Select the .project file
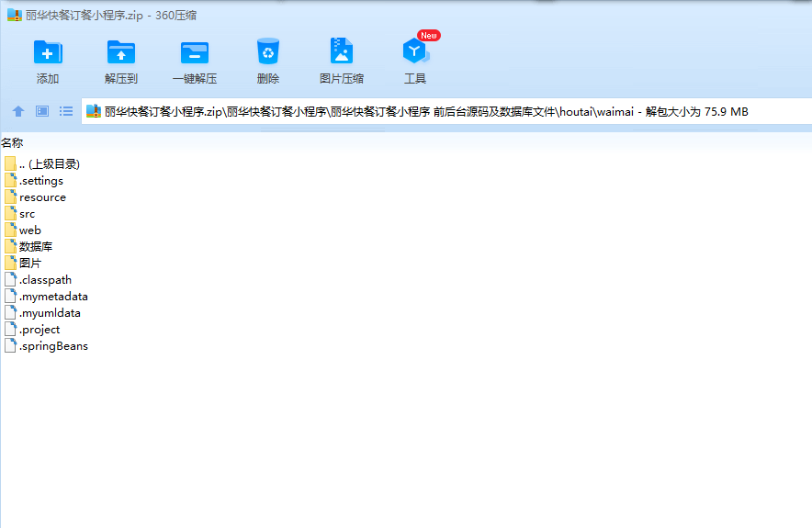Screen dimensions: 812x528 tap(32, 330)
